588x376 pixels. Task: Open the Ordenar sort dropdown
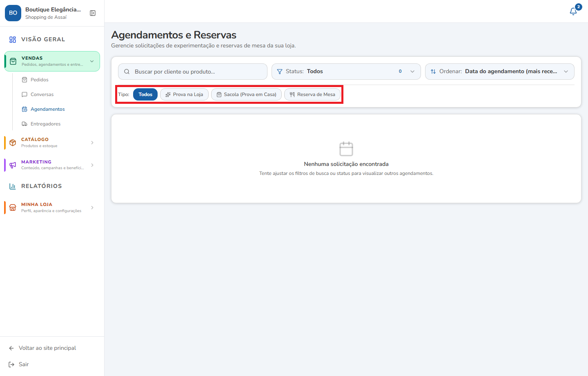coord(500,72)
